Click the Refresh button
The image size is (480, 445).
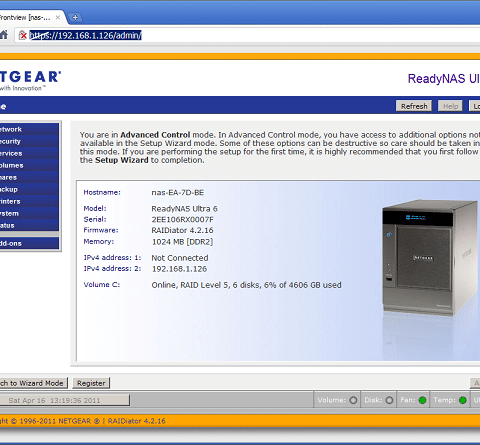[414, 106]
